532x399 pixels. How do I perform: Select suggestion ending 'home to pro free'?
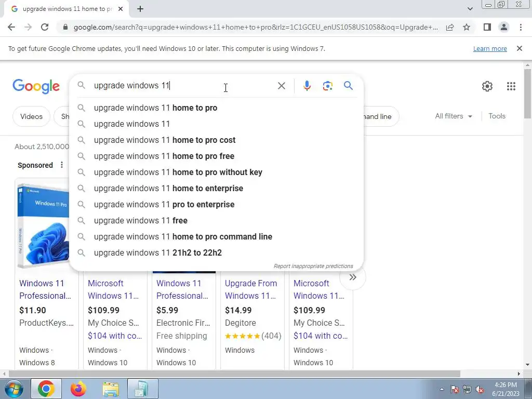click(217, 156)
